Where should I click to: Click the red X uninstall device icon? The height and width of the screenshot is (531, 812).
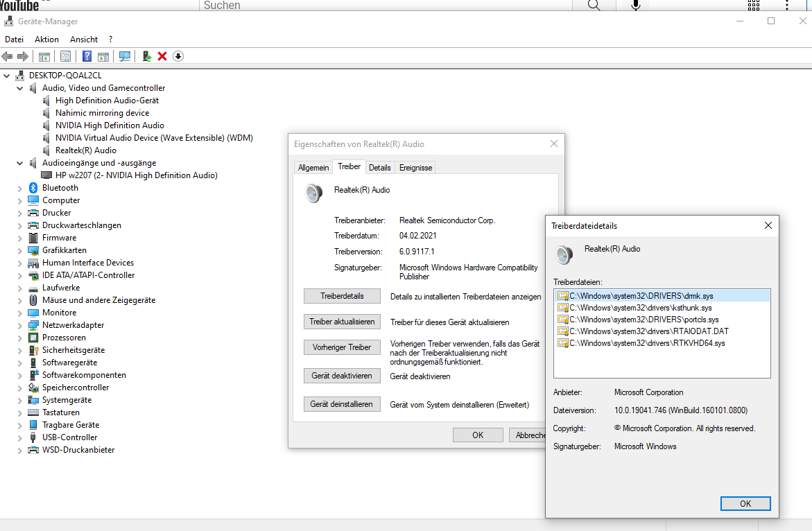[x=162, y=56]
